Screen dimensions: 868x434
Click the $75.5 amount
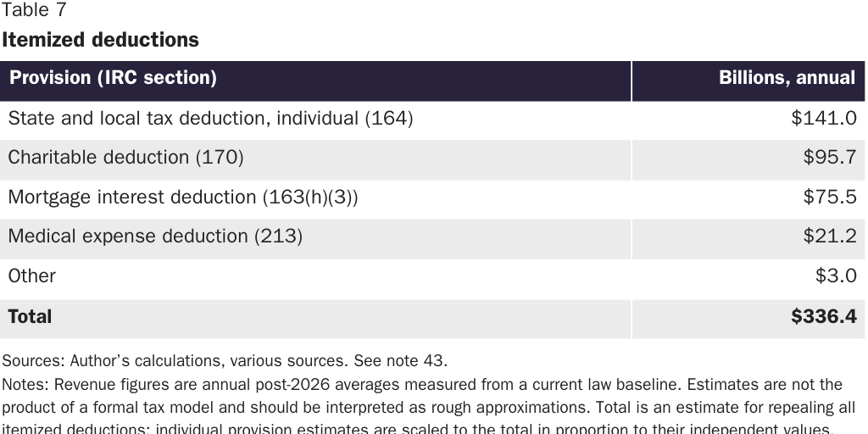[x=830, y=198]
